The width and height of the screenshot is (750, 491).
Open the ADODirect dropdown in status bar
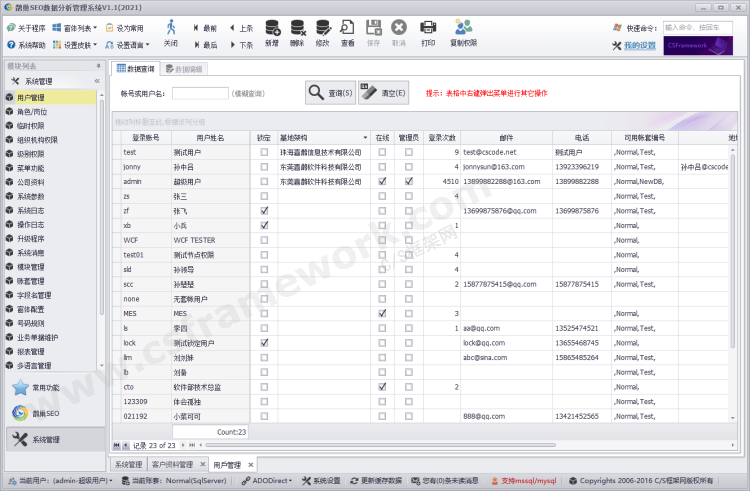pos(267,480)
